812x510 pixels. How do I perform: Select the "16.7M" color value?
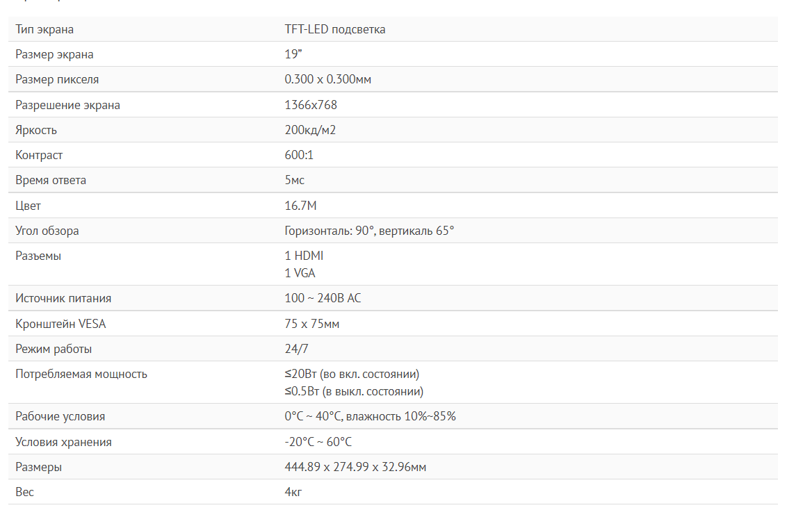tap(300, 206)
